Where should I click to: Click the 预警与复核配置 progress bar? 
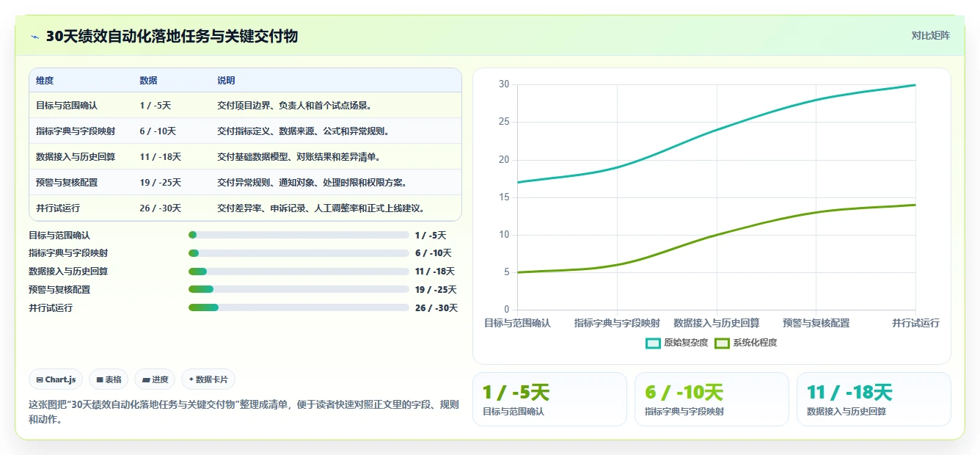click(299, 289)
